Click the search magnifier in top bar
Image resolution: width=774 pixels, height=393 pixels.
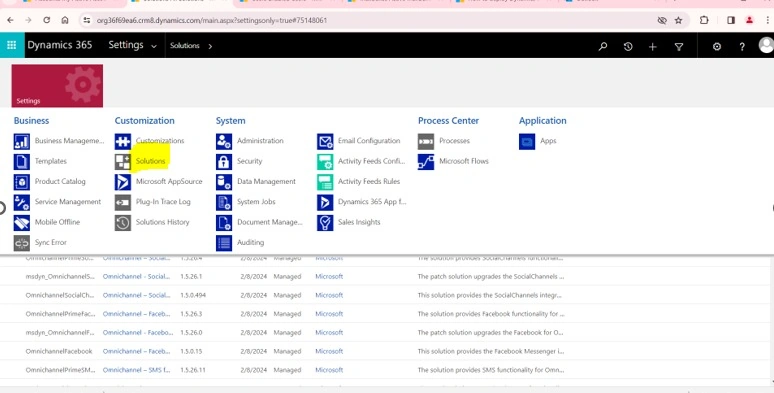coord(603,46)
